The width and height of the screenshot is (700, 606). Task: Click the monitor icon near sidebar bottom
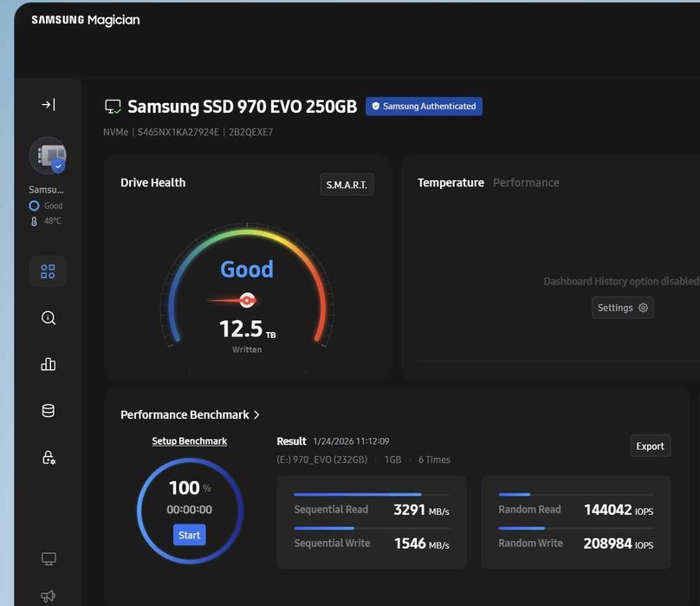pos(49,558)
